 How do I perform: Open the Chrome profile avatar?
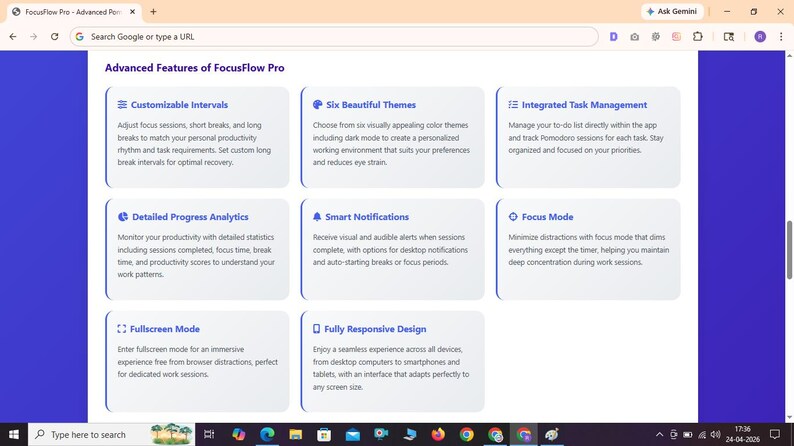760,36
